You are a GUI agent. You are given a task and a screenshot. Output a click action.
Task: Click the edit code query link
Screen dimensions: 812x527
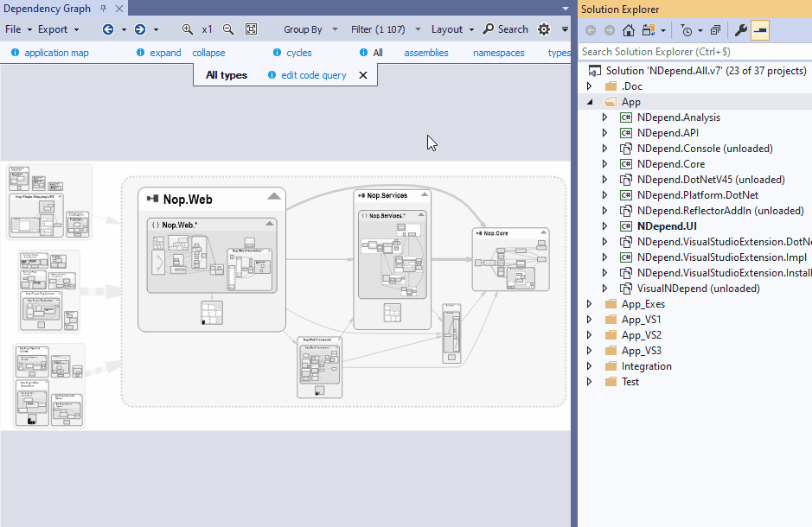[x=313, y=75]
